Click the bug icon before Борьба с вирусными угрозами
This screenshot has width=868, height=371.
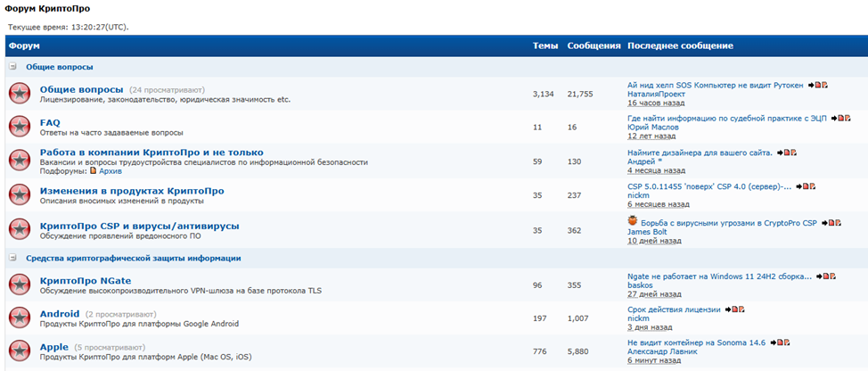[632, 220]
